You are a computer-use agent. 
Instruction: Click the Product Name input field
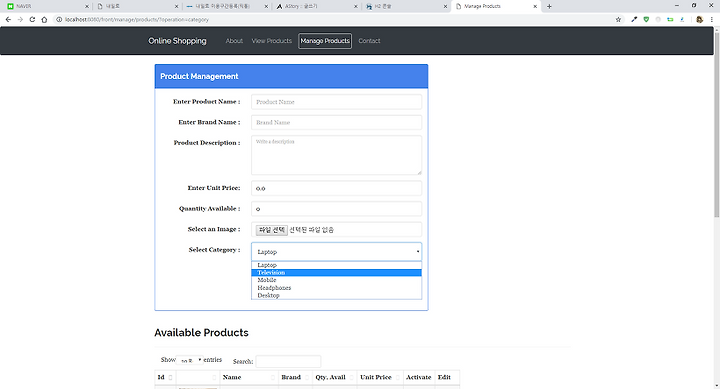pyautogui.click(x=337, y=102)
